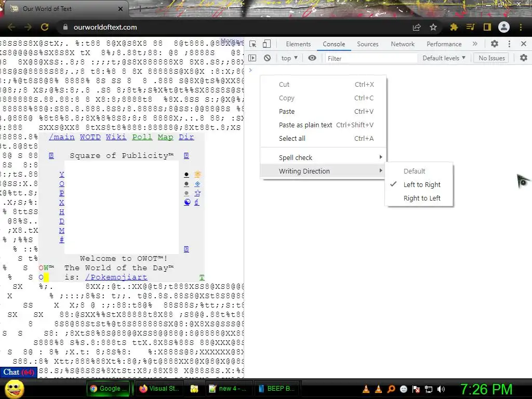The width and height of the screenshot is (532, 399).
Task: Select Paste as plain text
Action: click(323, 125)
